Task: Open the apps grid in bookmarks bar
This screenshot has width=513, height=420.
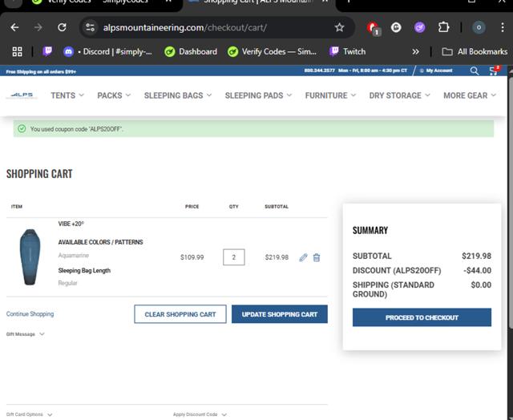Action: click(x=18, y=51)
